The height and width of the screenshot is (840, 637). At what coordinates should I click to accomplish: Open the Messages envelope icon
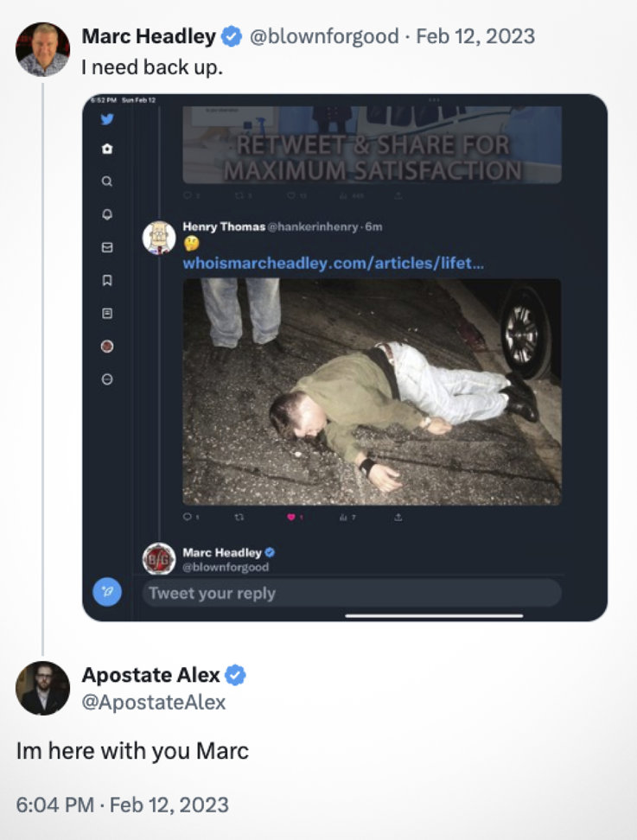[107, 247]
